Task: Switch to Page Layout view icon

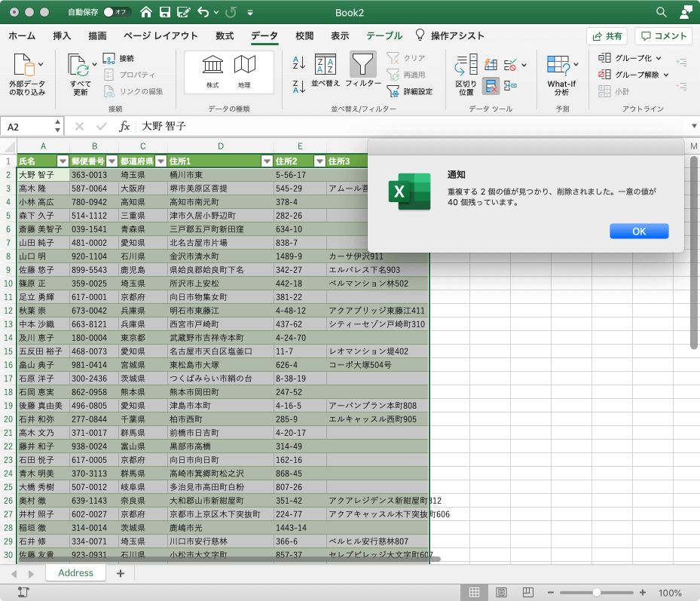Action: tap(501, 593)
